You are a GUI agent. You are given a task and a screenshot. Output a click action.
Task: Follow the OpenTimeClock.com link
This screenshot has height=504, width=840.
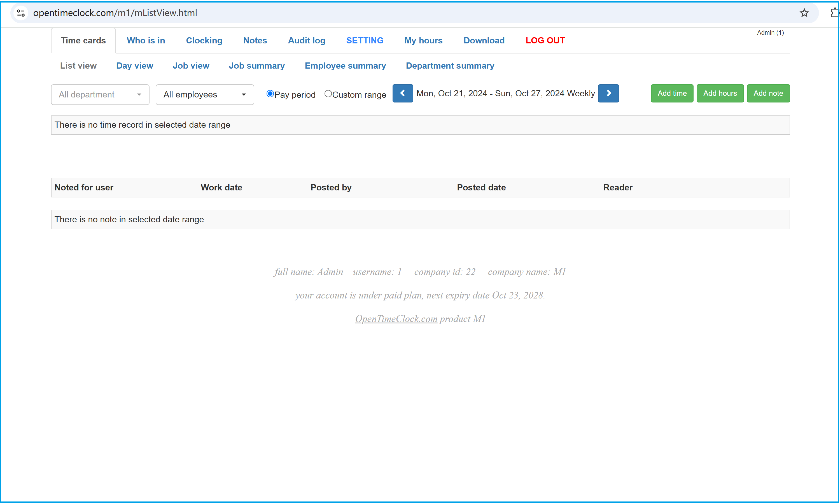396,319
